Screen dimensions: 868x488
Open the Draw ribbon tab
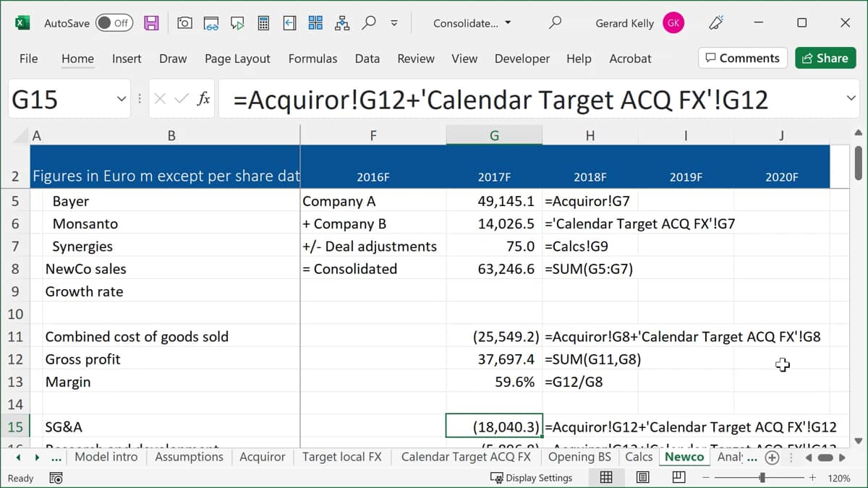[173, 59]
